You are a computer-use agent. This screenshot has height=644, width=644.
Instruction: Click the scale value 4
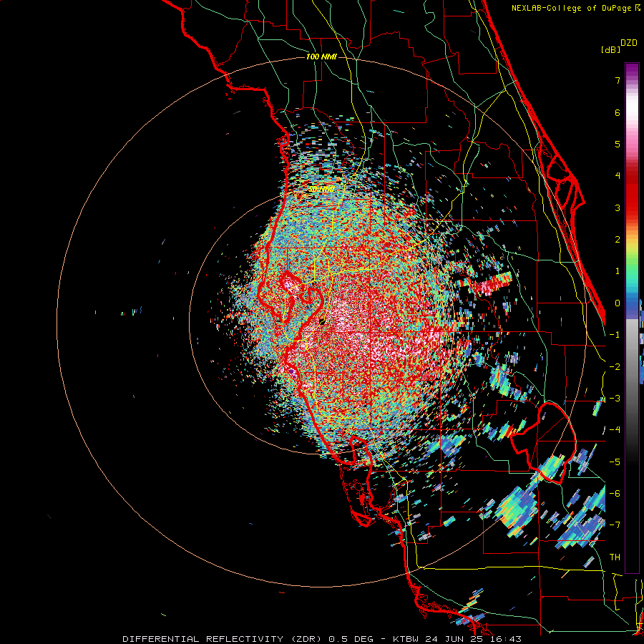[618, 176]
